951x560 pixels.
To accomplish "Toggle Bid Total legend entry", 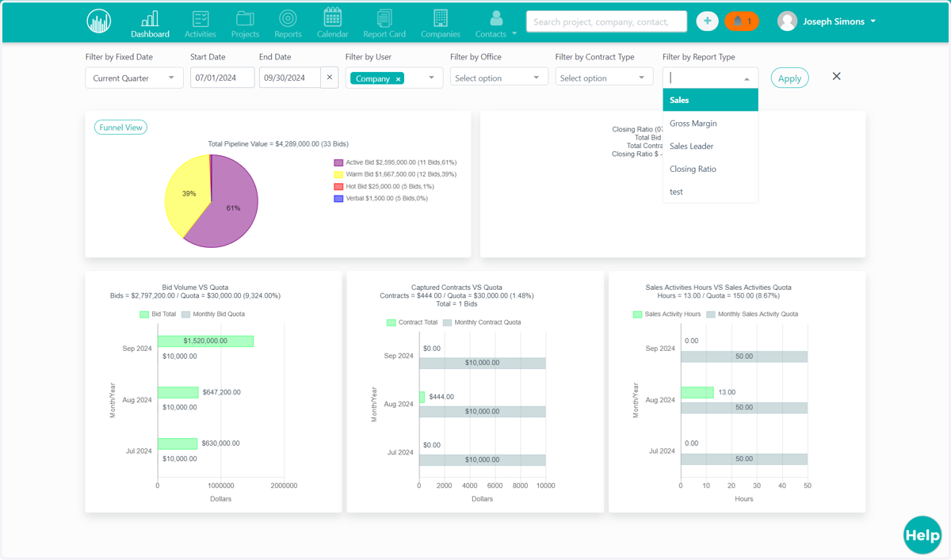I will pyautogui.click(x=158, y=314).
